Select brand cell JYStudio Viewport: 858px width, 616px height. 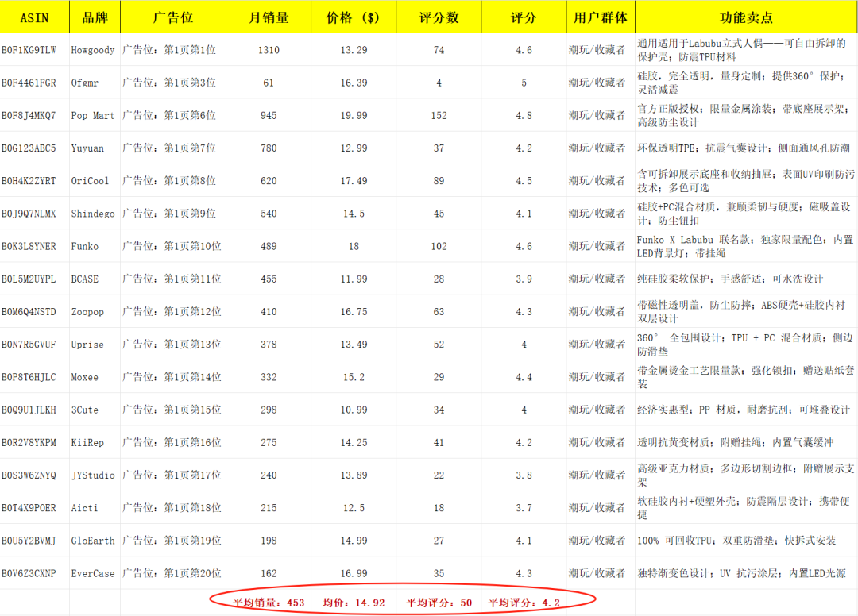click(93, 475)
